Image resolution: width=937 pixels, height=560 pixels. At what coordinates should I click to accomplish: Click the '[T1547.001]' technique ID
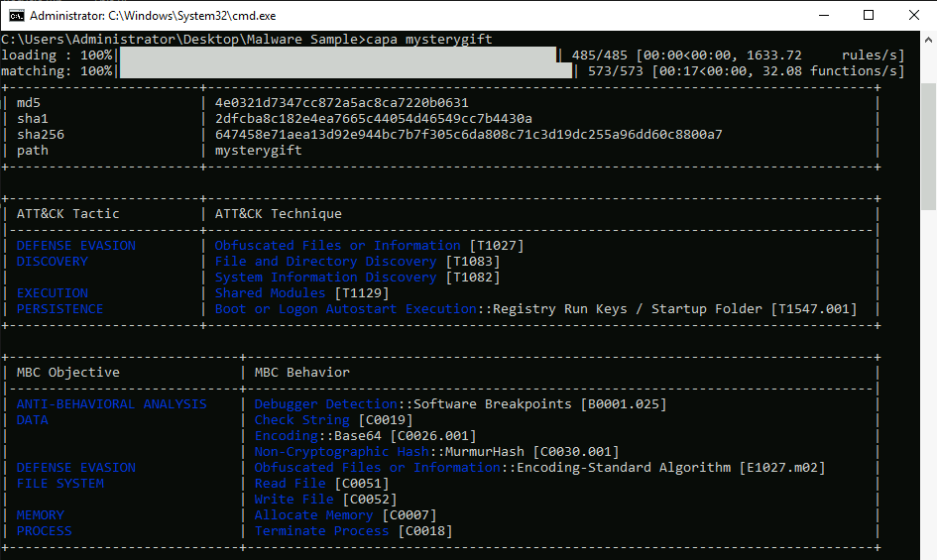(x=814, y=309)
